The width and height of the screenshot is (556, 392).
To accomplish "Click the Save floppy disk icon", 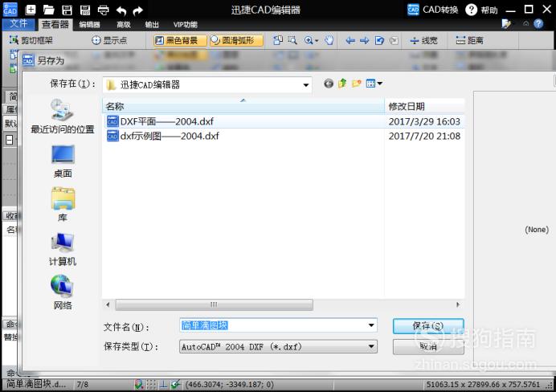I will (67, 10).
